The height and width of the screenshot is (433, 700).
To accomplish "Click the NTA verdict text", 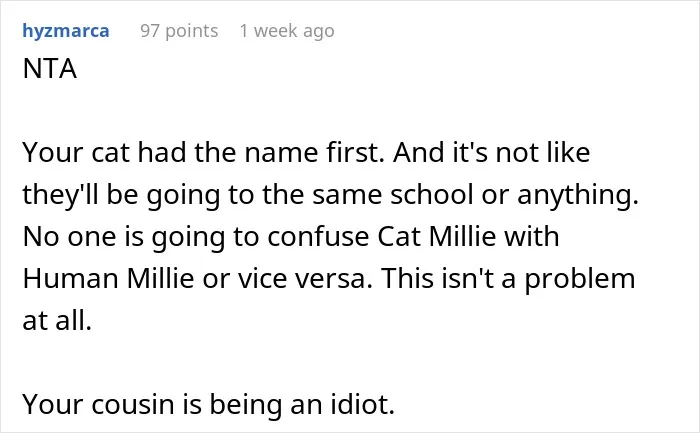I will tap(50, 69).
